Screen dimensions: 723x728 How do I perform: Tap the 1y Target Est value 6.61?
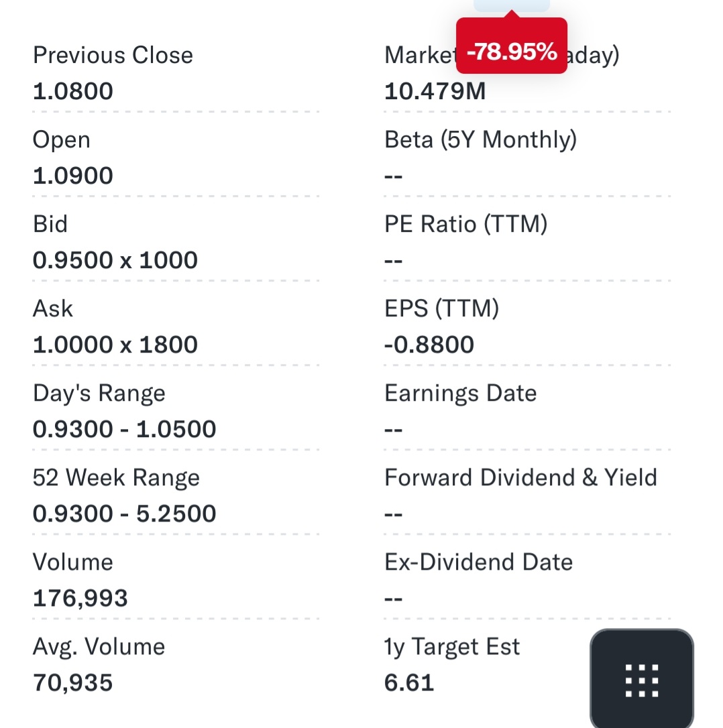click(x=409, y=682)
